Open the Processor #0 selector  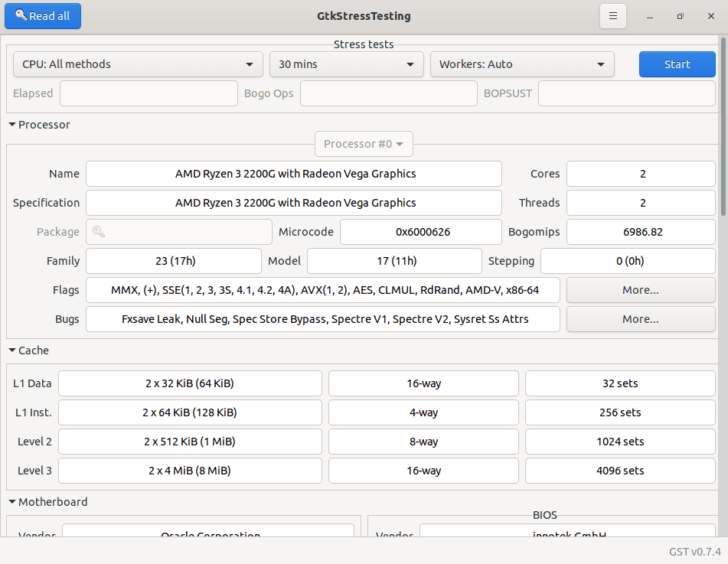coord(364,143)
